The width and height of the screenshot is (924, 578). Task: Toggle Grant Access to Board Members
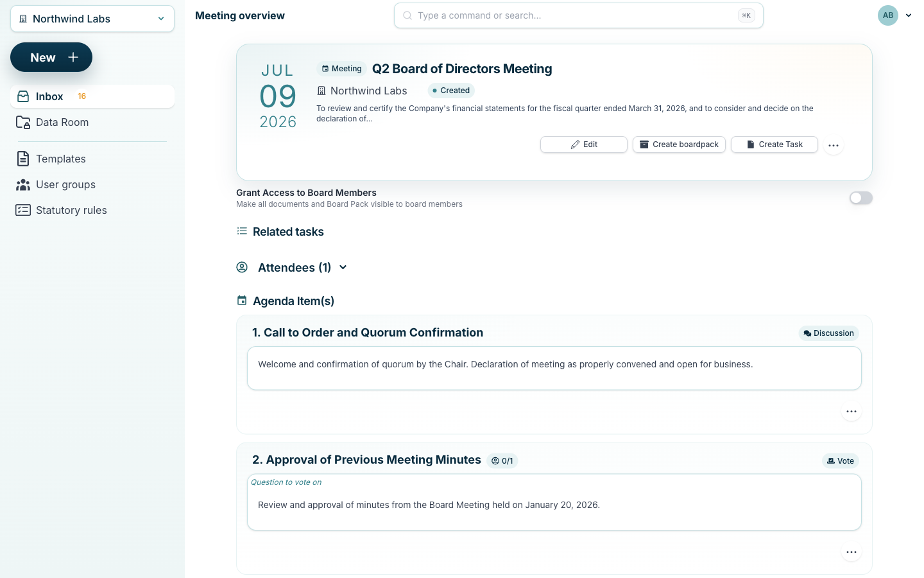point(861,198)
